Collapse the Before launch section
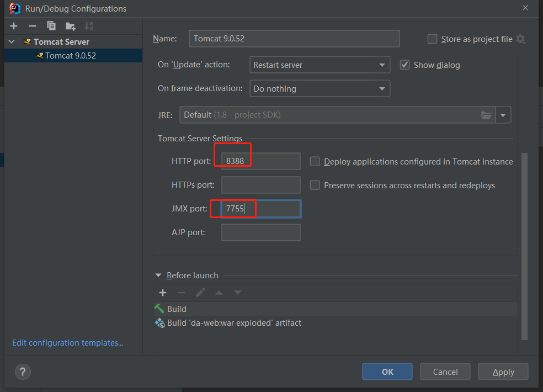 pyautogui.click(x=158, y=275)
